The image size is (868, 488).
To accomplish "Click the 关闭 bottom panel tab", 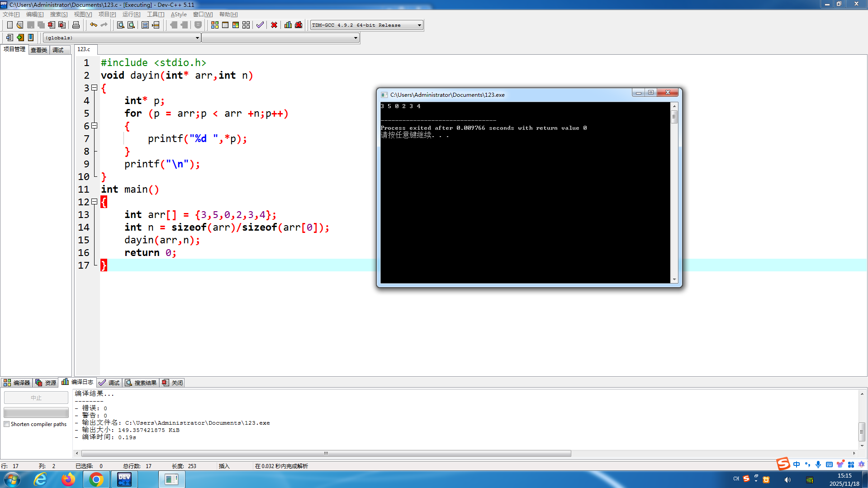I will pyautogui.click(x=172, y=383).
